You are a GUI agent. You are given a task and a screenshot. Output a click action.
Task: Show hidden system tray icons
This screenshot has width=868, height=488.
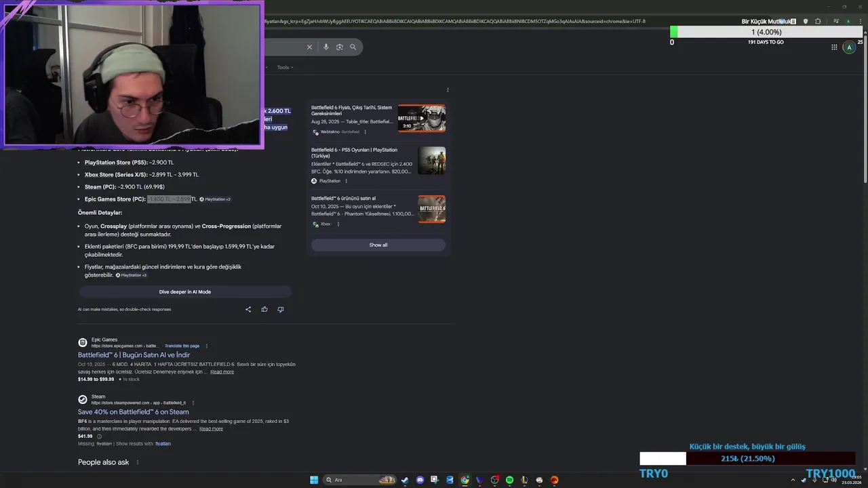point(793,480)
